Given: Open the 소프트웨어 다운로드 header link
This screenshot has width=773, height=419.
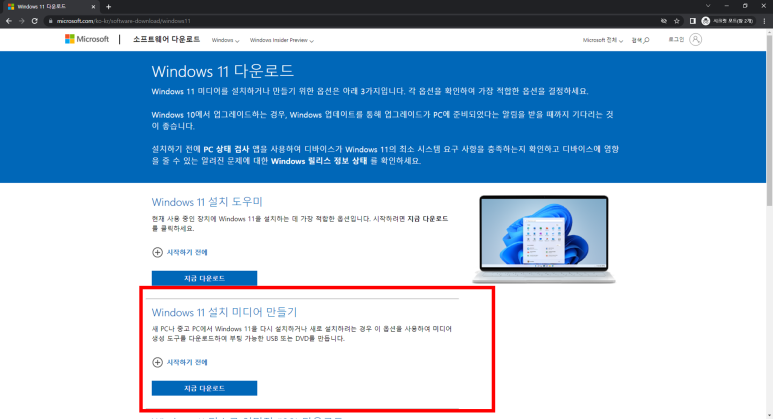Looking at the screenshot, I should [166, 39].
